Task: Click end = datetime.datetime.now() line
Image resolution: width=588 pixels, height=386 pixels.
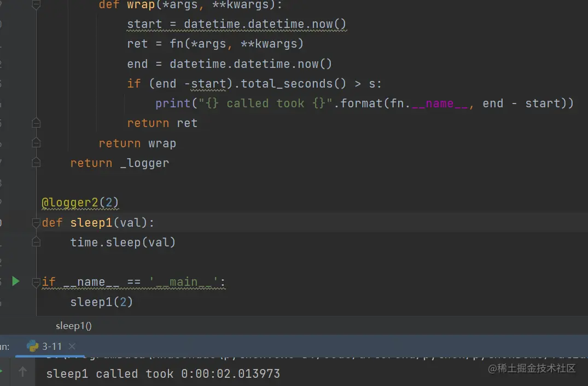Action: [230, 64]
